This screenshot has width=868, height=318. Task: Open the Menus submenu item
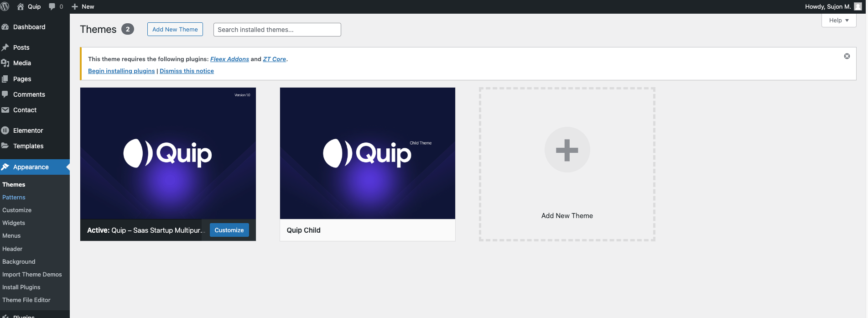pos(11,236)
